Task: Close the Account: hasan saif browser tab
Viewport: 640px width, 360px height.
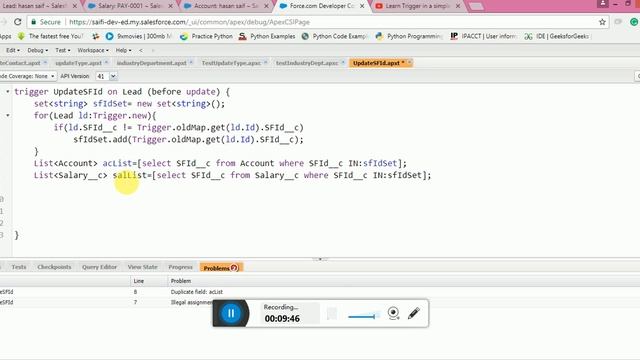Action: coord(267,6)
